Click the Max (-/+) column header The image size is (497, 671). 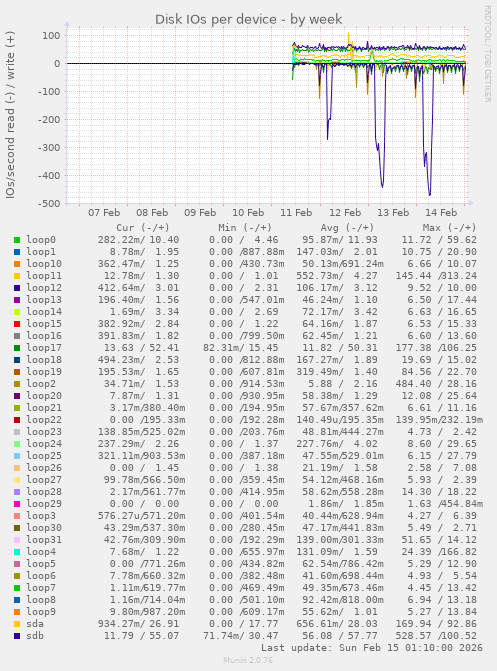click(449, 228)
